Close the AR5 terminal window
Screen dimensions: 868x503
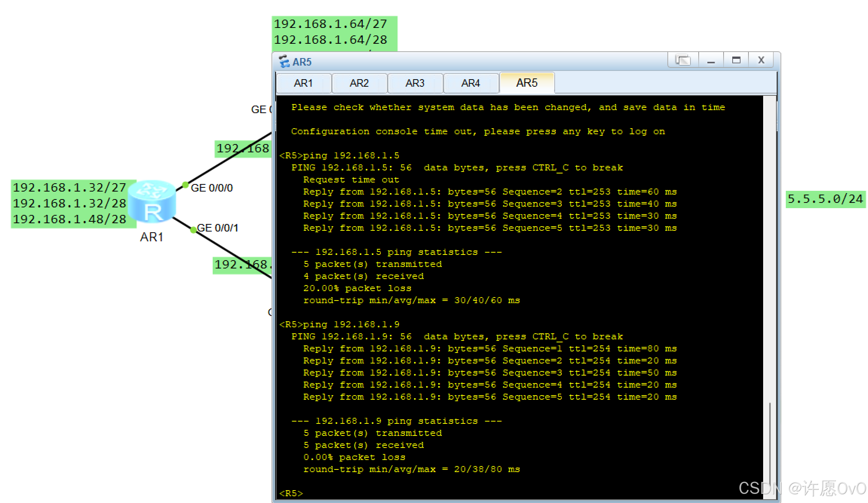click(x=761, y=60)
